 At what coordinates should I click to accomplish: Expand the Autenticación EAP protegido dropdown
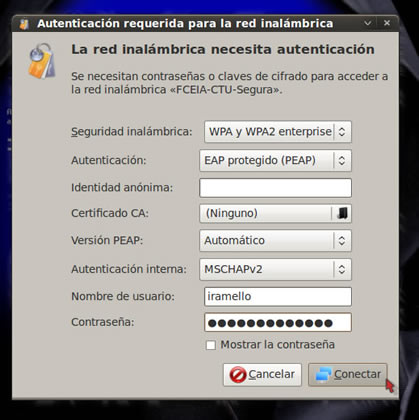tap(275, 161)
